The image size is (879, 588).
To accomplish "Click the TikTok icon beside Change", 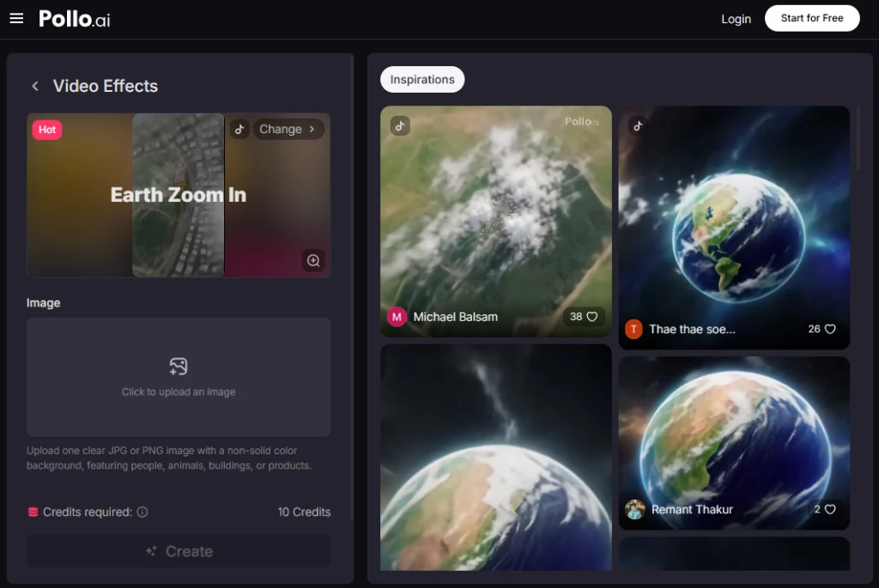I will point(239,129).
